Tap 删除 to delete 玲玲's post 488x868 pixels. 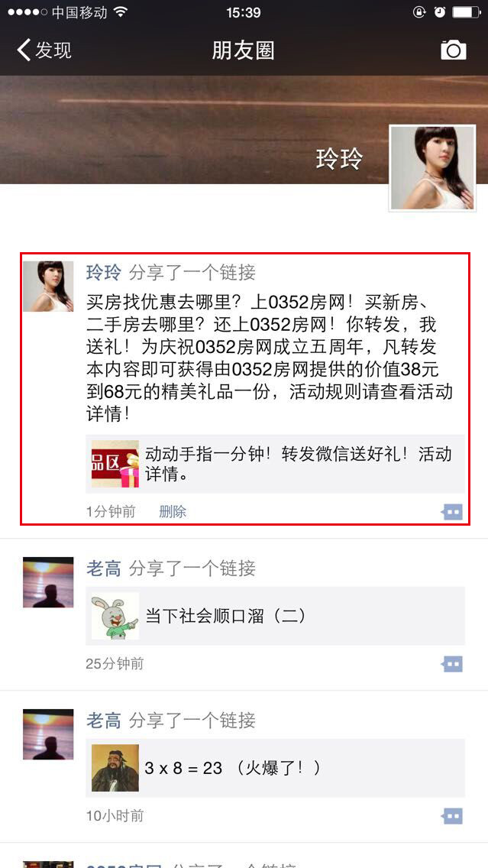point(173,512)
